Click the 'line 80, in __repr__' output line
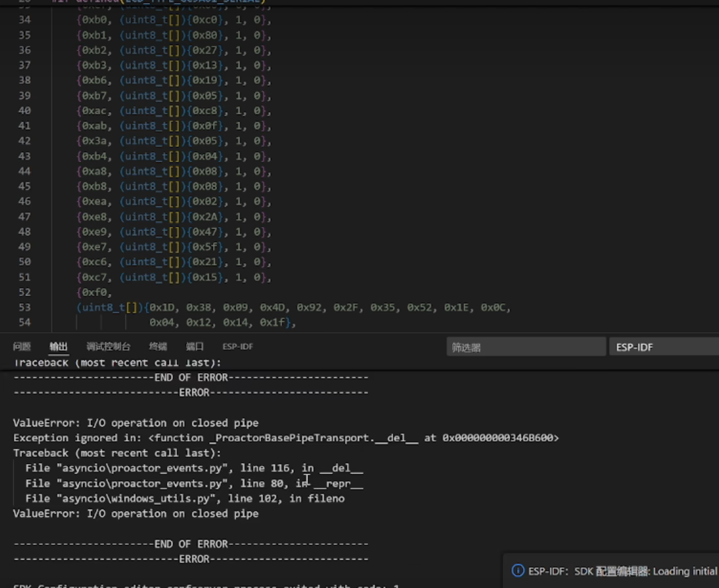 pos(194,483)
